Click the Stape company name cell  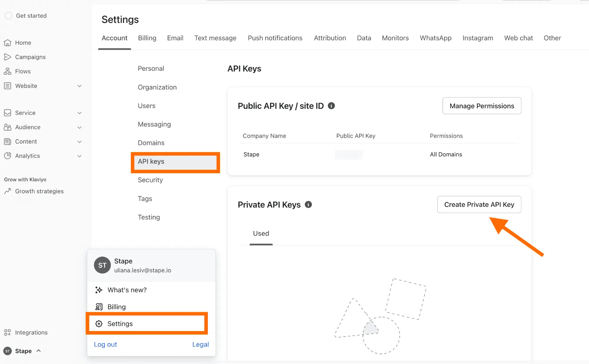coord(251,154)
